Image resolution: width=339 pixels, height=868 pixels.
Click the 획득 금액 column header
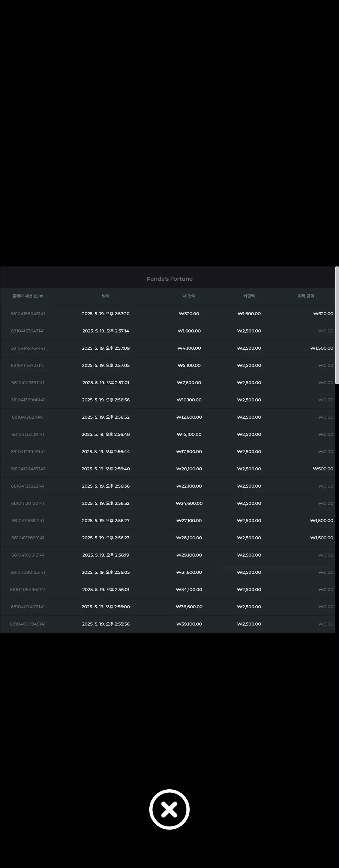pyautogui.click(x=306, y=296)
